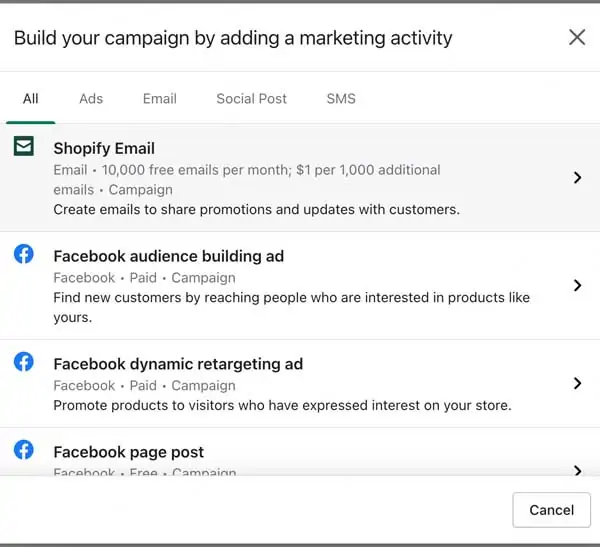Click Facebook icon beside page post
This screenshot has width=600, height=547.
point(24,450)
